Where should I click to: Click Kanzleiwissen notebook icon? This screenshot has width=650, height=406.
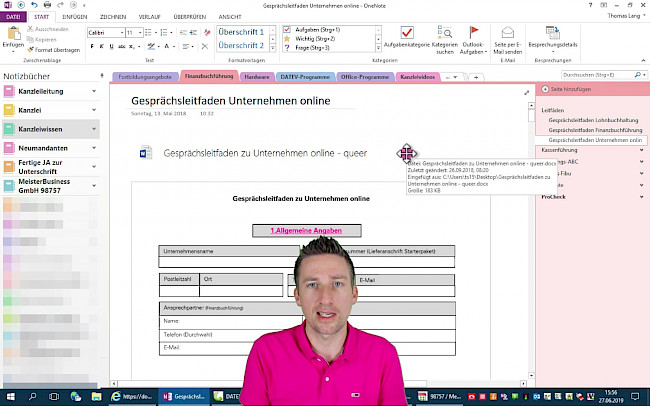click(8, 129)
